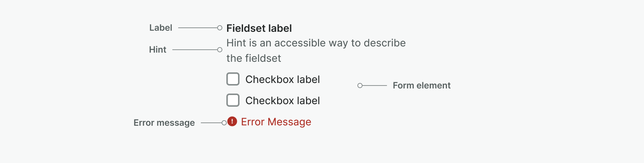Click the circle marker of the Form element callout
The width and height of the screenshot is (644, 163).
(x=360, y=86)
